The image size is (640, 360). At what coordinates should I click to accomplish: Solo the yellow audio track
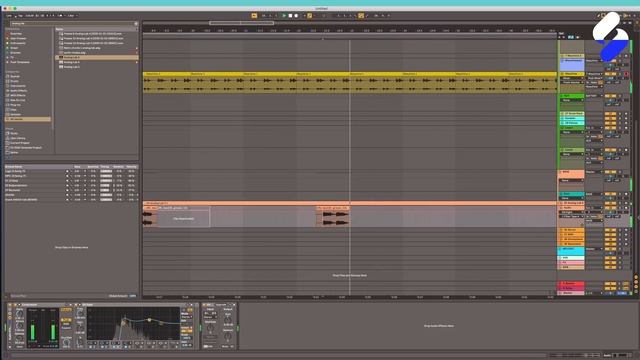tap(620, 74)
